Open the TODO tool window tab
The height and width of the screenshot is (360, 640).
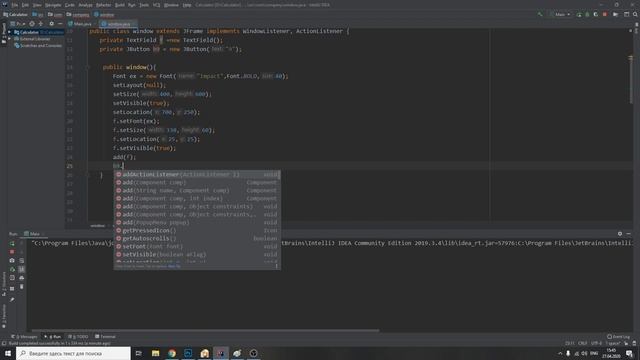pos(78,337)
